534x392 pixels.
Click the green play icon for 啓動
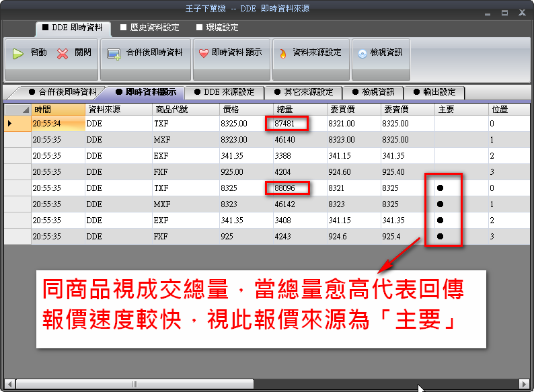point(17,54)
